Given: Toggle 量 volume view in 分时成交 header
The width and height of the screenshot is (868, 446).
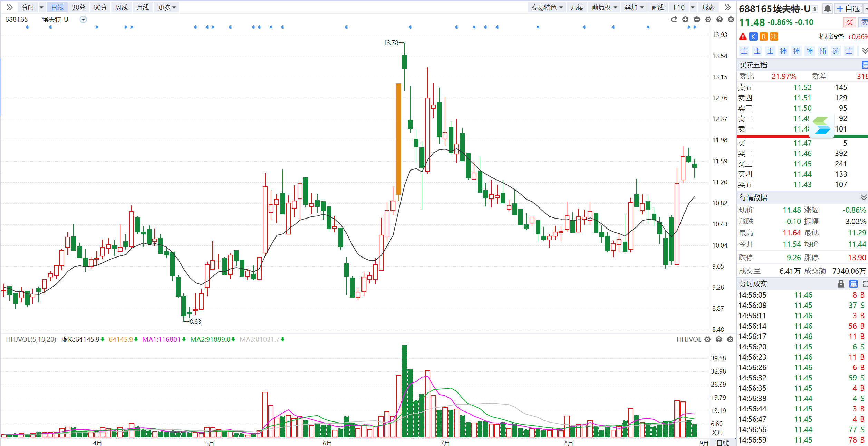Looking at the screenshot, I should point(853,284).
